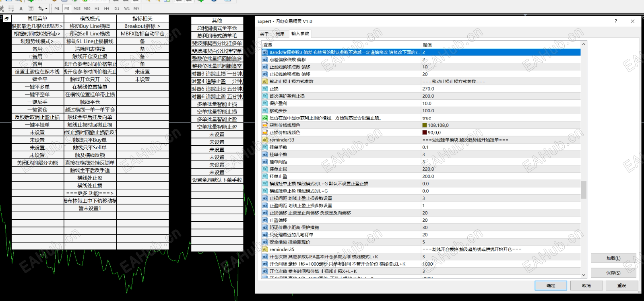The width and height of the screenshot is (644, 301).
Task: Switch to the 输入参数 tab
Action: (x=300, y=34)
